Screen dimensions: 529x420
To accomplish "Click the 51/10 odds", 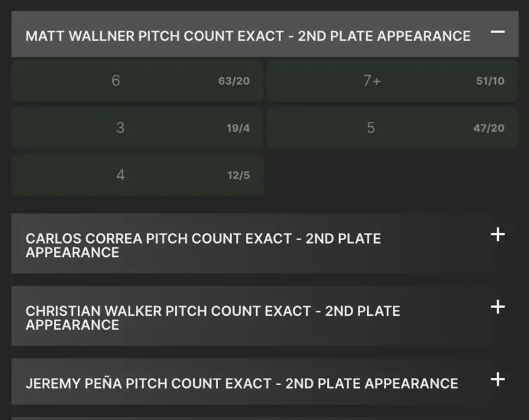I will point(490,81).
